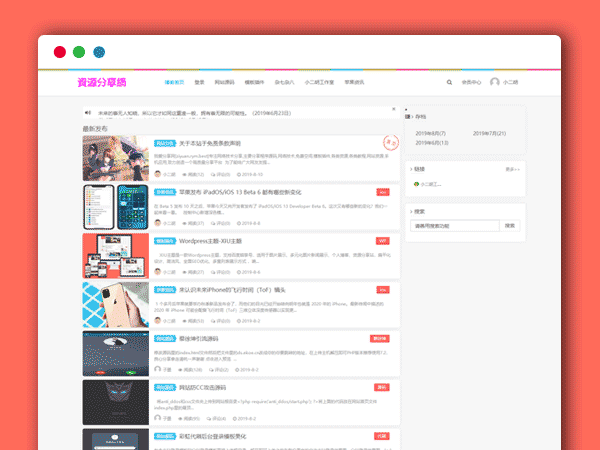Screen dimensions: 600x450
Task: Click the green window dot
Action: click(x=79, y=51)
